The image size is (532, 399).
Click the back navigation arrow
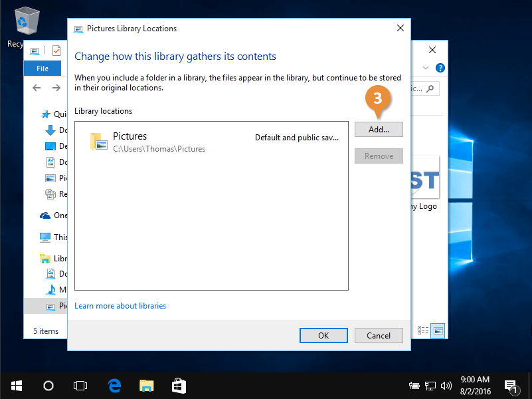point(37,87)
